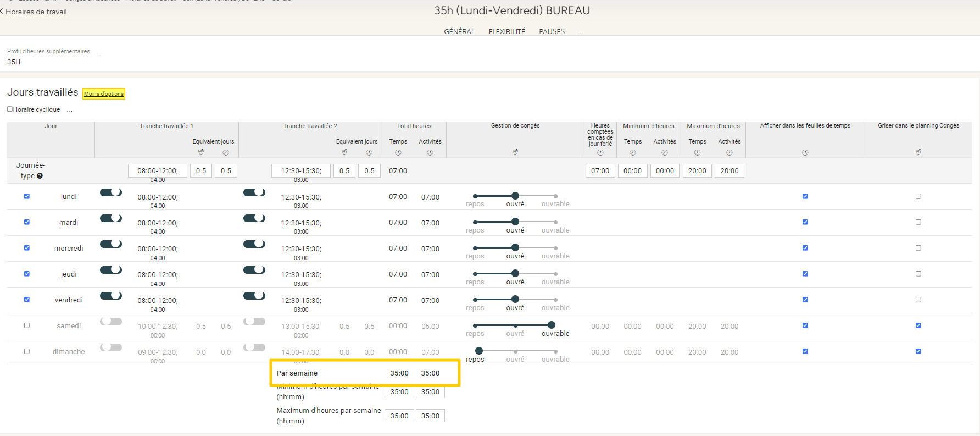Edit Journée-type Tranche 2 time range field
Image resolution: width=980 pixels, height=436 pixels.
301,171
